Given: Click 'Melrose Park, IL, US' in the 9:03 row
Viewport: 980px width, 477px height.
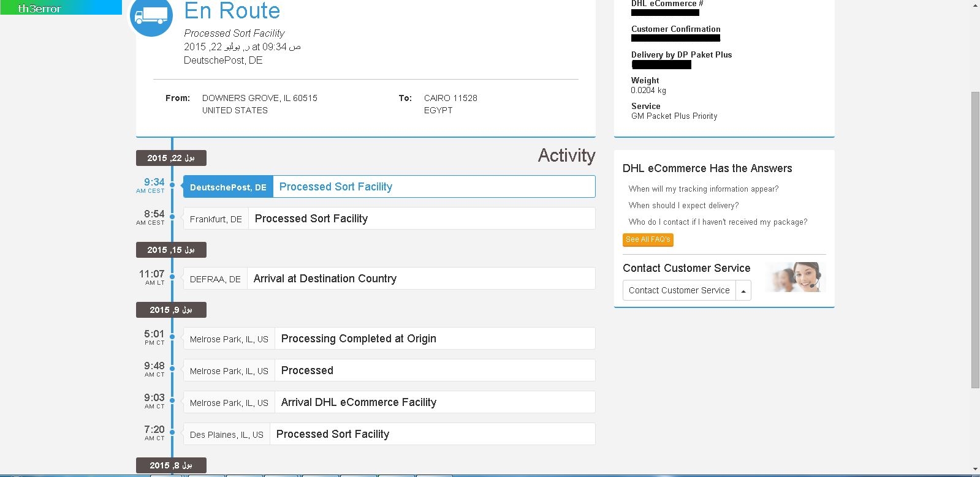Looking at the screenshot, I should point(229,403).
